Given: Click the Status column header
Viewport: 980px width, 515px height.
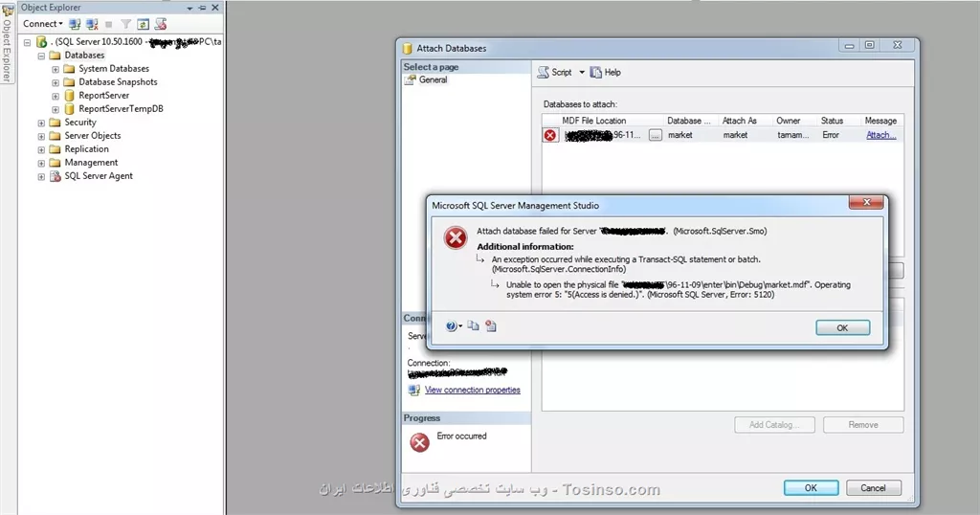Looking at the screenshot, I should 832,121.
